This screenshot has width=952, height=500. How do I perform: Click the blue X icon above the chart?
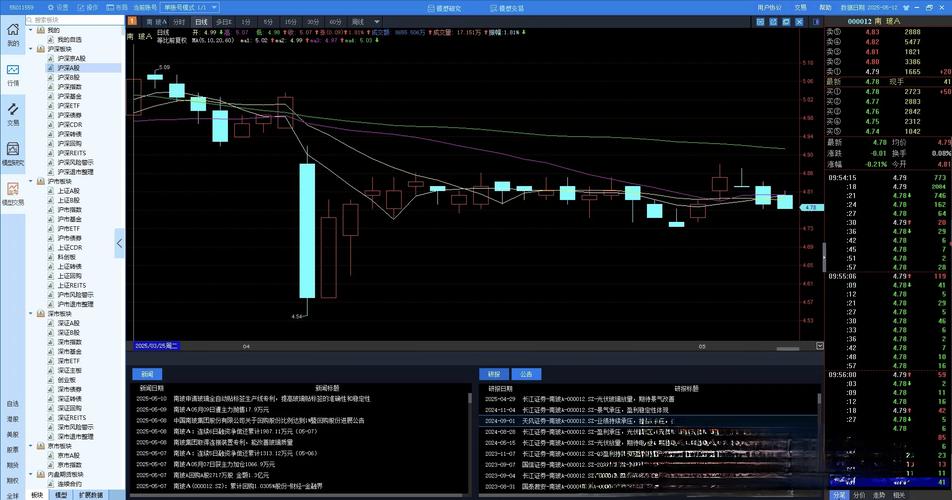coord(799,22)
